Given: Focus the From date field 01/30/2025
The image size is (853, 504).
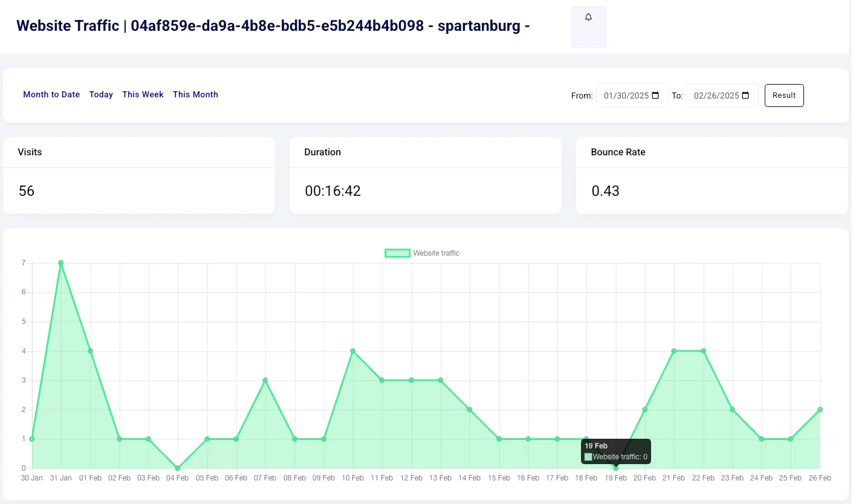Looking at the screenshot, I should click(x=632, y=95).
